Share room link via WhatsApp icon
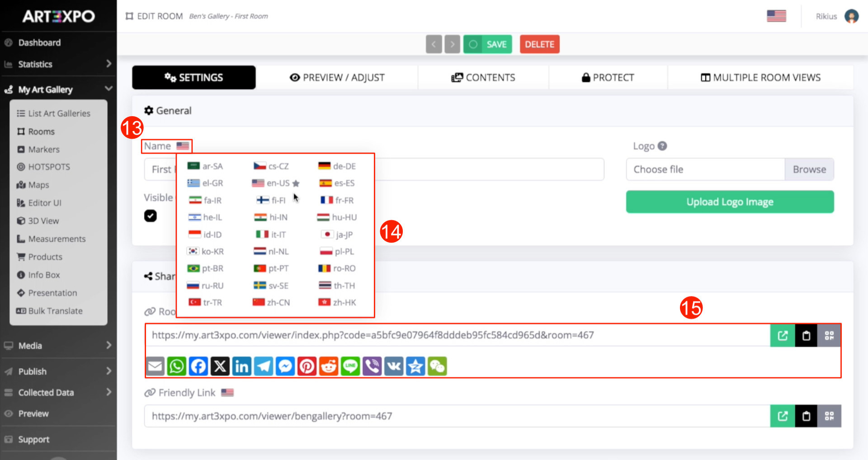This screenshot has width=868, height=460. [177, 366]
